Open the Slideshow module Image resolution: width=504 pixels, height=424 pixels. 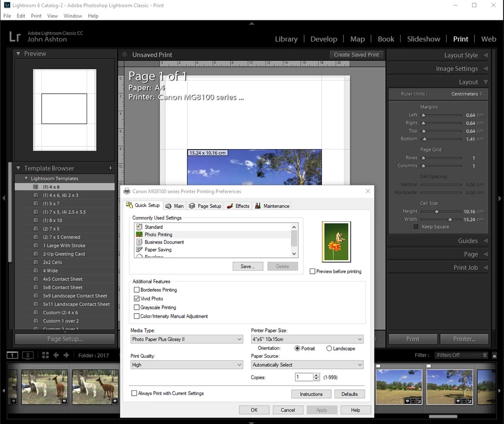pyautogui.click(x=424, y=39)
